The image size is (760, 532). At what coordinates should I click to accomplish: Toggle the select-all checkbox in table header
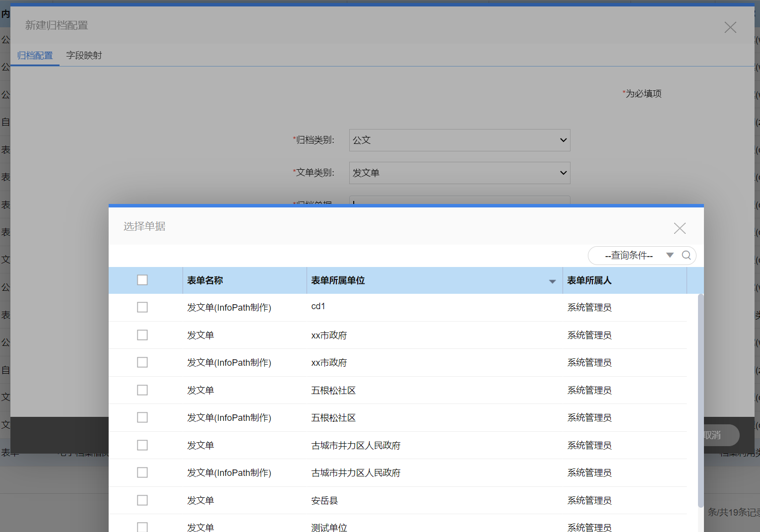click(x=142, y=280)
